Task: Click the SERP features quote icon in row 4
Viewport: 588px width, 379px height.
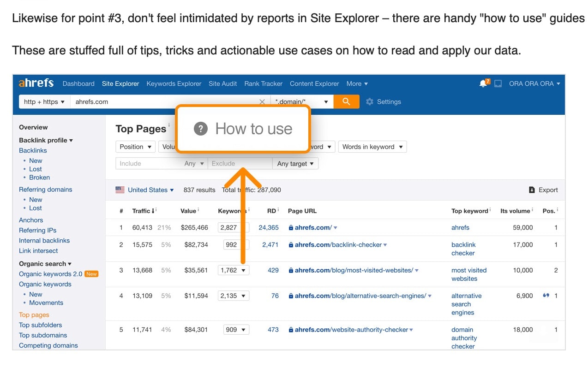Action: [546, 296]
